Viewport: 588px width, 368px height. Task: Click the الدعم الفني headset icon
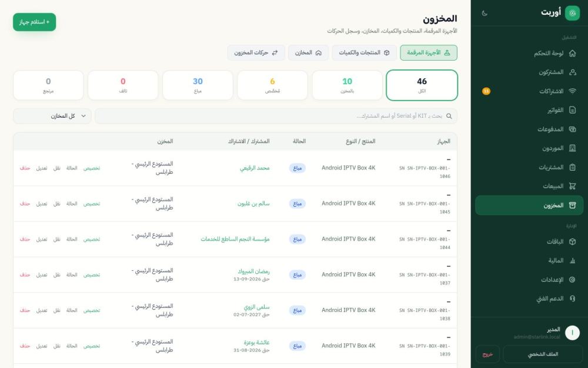point(572,299)
